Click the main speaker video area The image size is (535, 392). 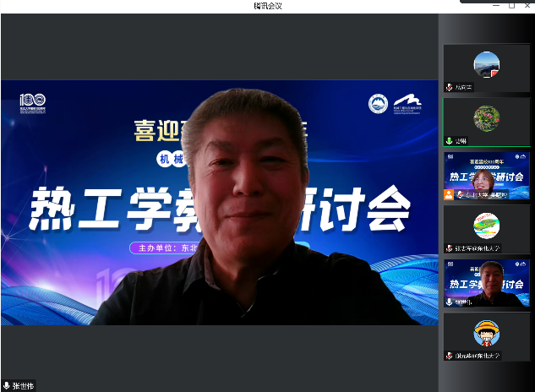220,203
